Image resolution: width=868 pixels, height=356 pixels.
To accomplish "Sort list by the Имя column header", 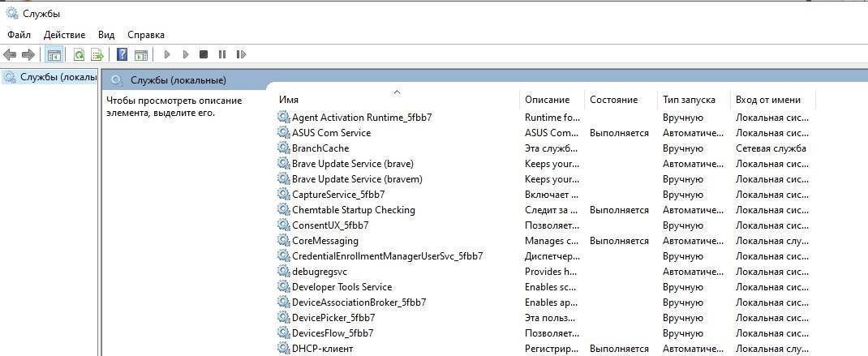I will [398, 100].
